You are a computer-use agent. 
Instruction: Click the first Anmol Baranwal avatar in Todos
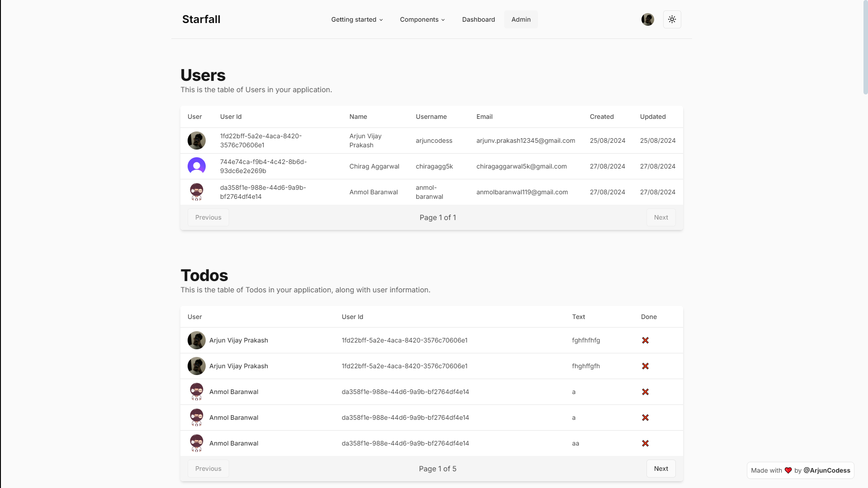pyautogui.click(x=196, y=392)
